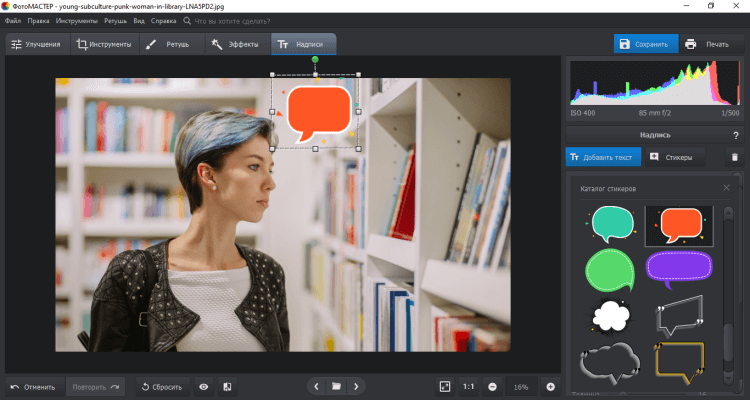Open the Файл menu
750x400 pixels.
[x=12, y=20]
